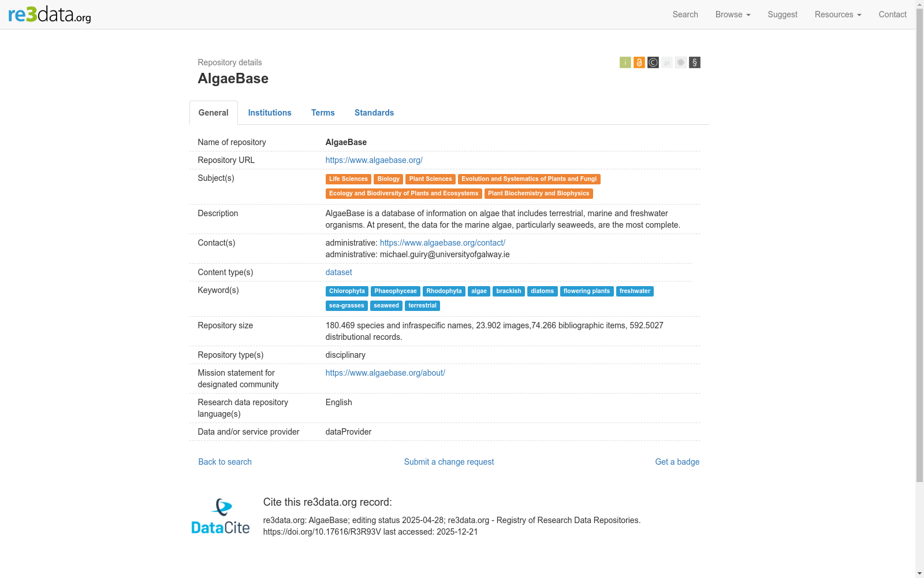Click the DataCite logo
924x578 pixels.
[x=220, y=516]
